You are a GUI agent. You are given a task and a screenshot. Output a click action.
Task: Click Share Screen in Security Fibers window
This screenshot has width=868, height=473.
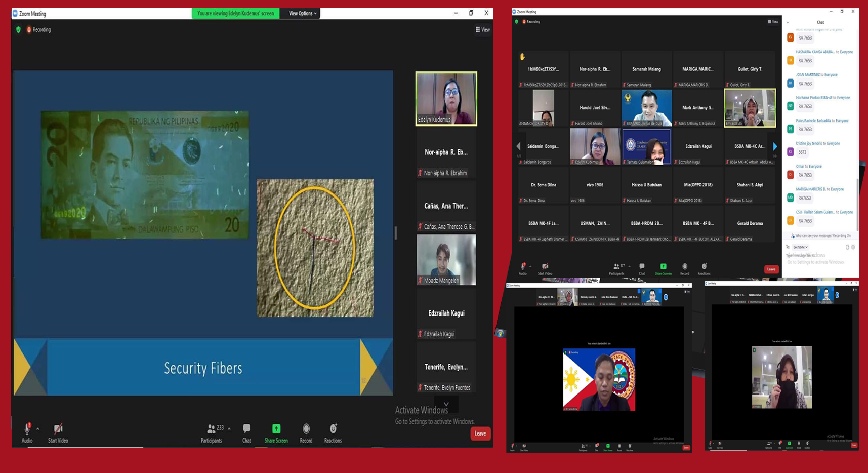coord(276,433)
